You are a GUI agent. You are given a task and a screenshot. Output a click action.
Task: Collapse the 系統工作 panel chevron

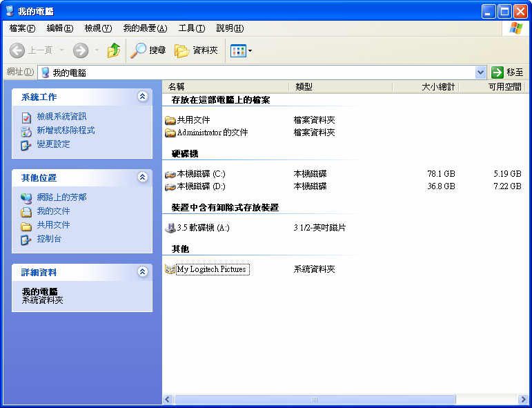[143, 97]
